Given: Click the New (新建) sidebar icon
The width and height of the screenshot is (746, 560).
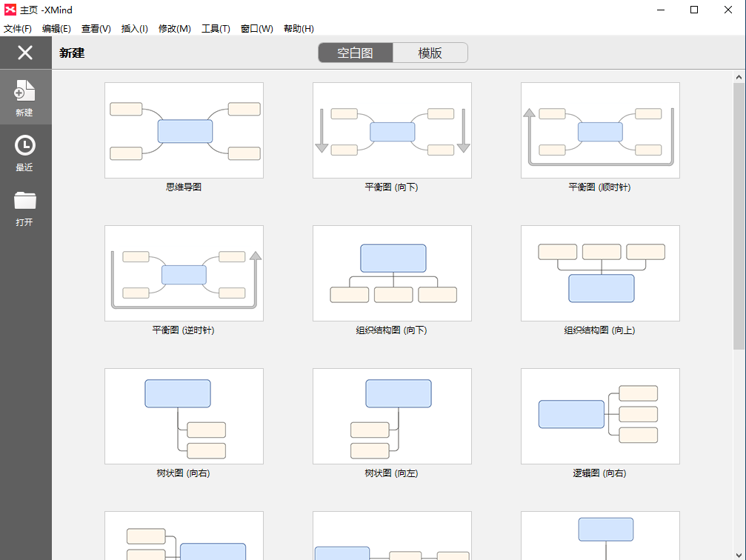Looking at the screenshot, I should pos(24,91).
